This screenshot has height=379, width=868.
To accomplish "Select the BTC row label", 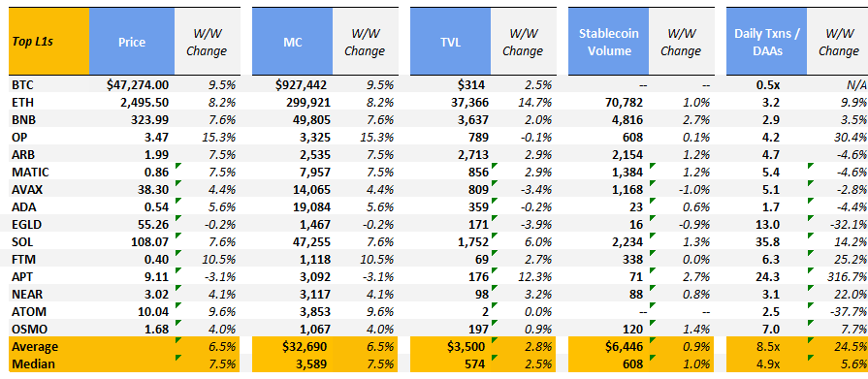I will pyautogui.click(x=21, y=85).
